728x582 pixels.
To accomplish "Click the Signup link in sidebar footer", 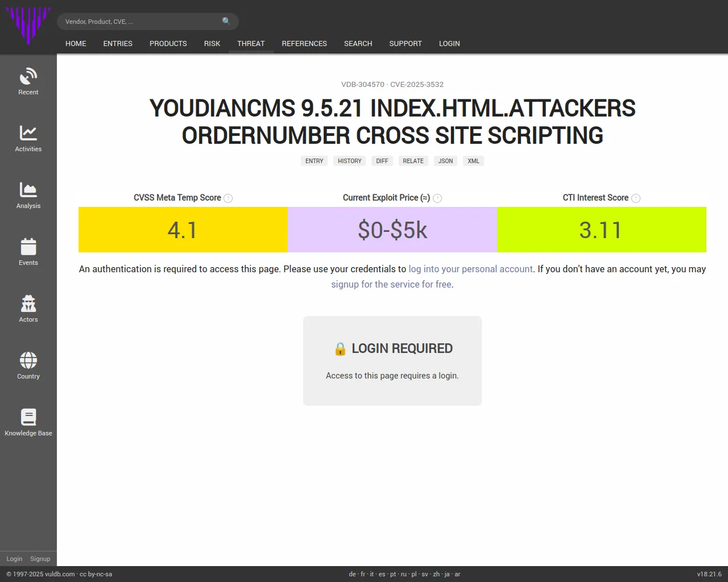I will pyautogui.click(x=40, y=559).
